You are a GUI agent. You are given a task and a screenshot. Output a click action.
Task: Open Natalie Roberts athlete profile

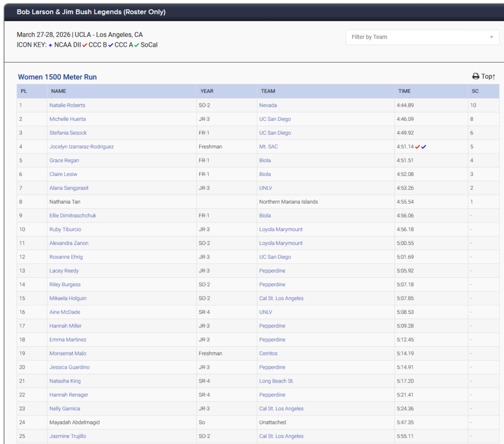67,105
